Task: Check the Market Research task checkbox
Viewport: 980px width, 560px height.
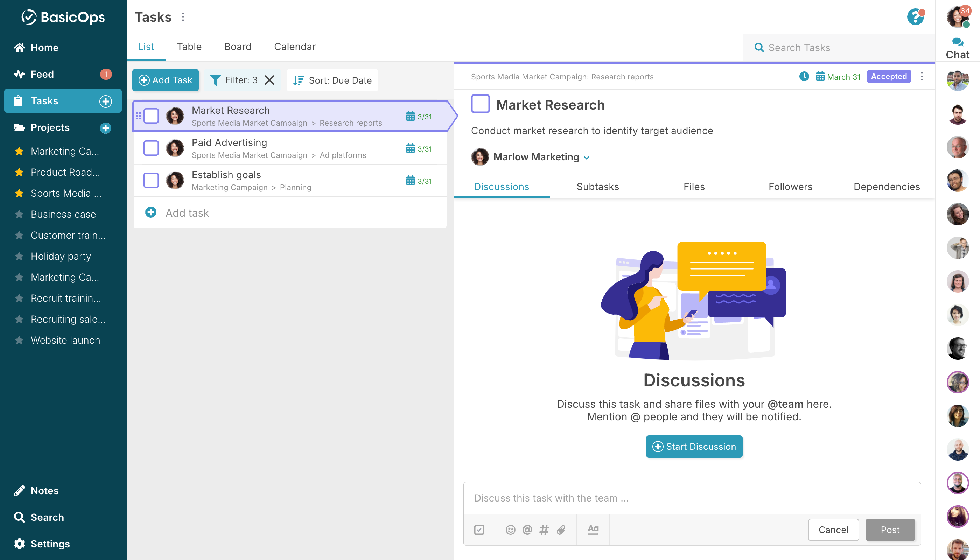Action: click(151, 115)
